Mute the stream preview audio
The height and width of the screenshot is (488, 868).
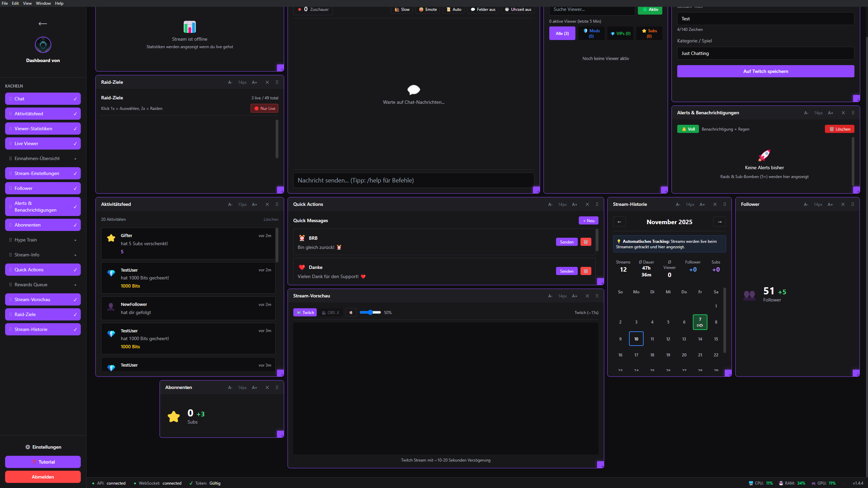(x=351, y=312)
